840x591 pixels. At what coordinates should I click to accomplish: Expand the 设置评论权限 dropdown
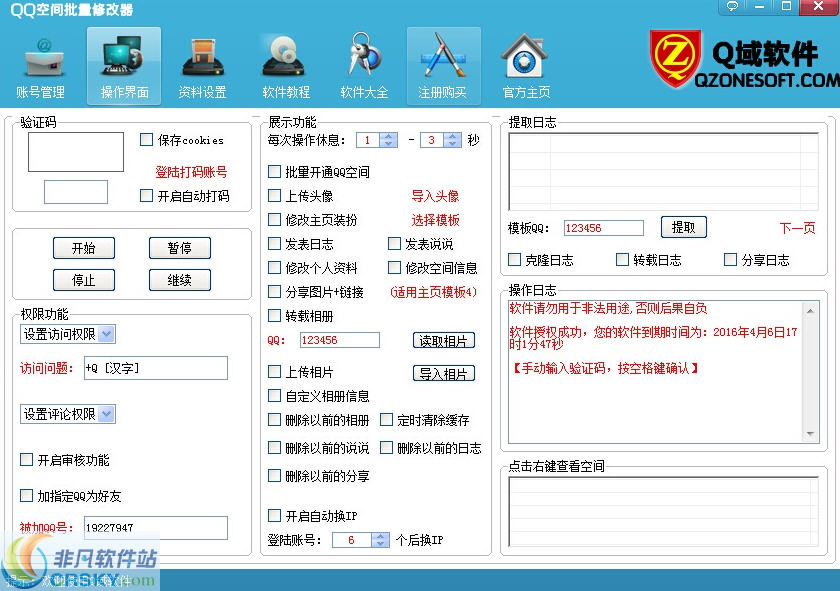point(107,414)
